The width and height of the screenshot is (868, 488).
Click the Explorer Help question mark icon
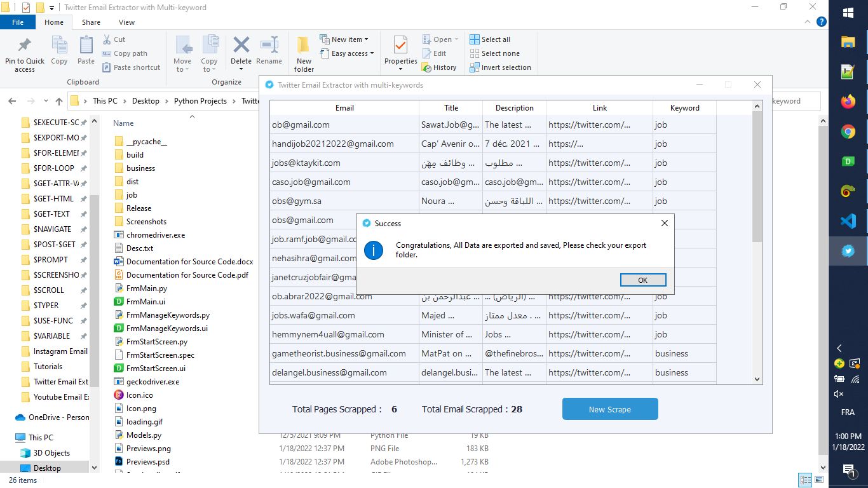(x=822, y=22)
